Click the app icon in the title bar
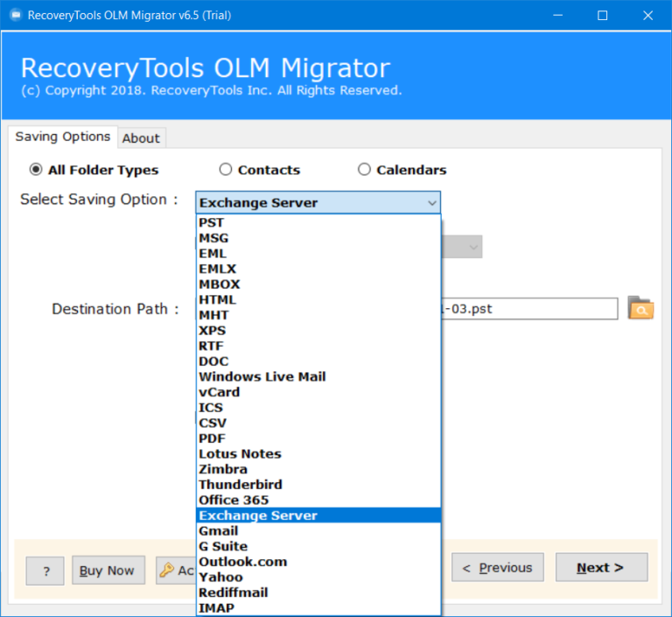Image resolution: width=672 pixels, height=617 pixels. 15,15
